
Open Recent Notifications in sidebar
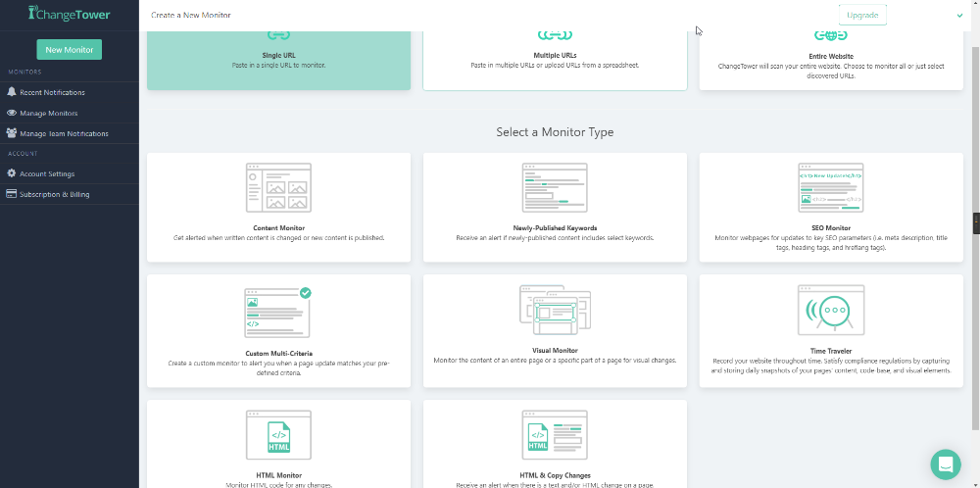tap(52, 92)
